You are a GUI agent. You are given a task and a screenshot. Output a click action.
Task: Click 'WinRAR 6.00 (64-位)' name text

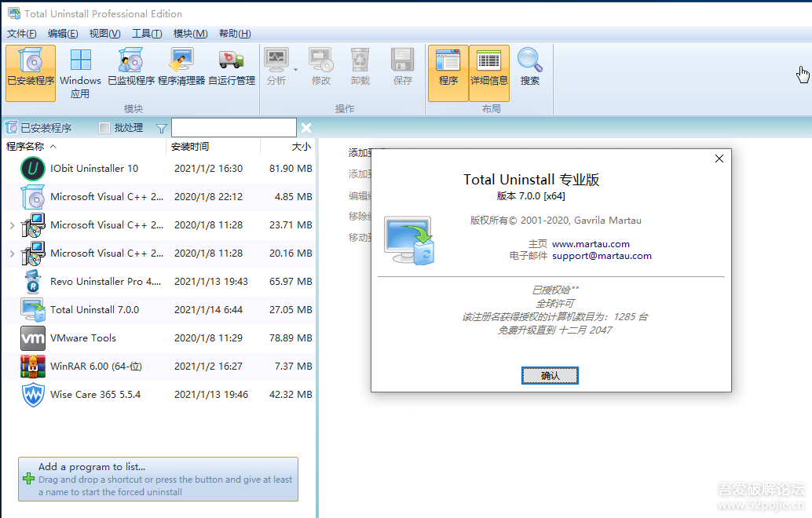point(97,367)
